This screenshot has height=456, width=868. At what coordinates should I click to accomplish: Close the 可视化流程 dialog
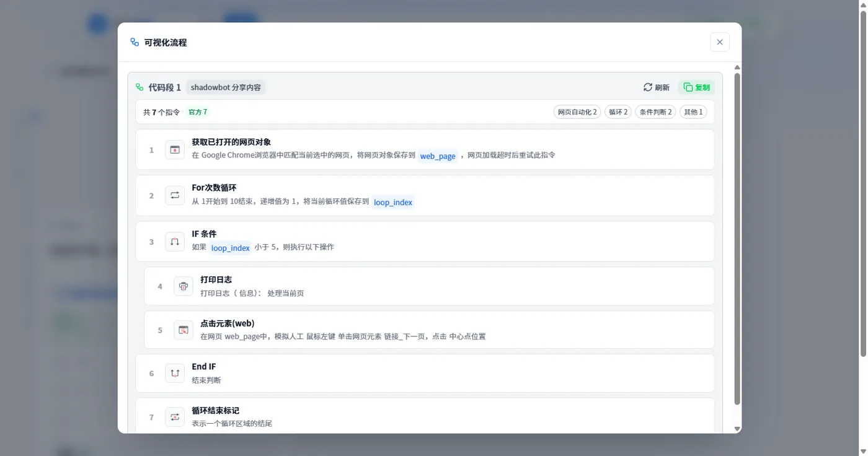click(x=720, y=42)
